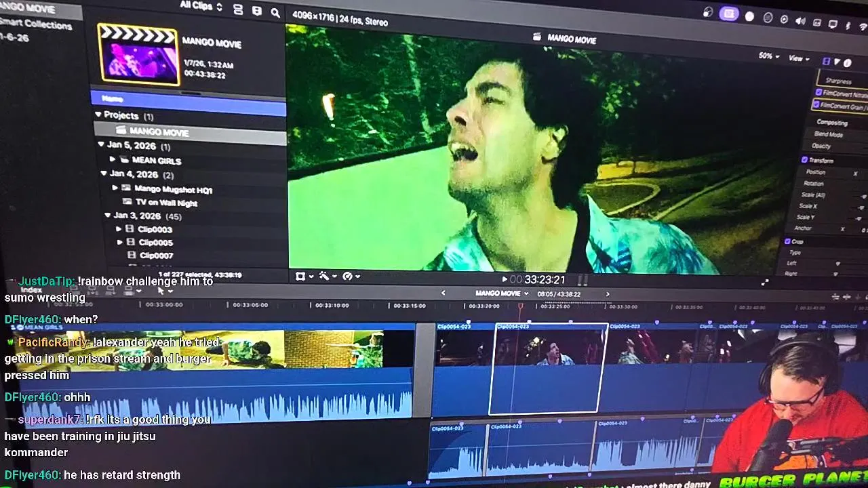
Task: Toggle the FilmConvert Grain effect checkbox
Action: click(816, 104)
